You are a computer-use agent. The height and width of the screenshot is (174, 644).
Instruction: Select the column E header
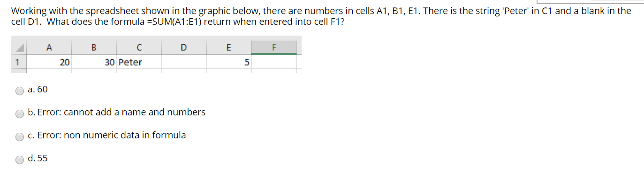click(x=229, y=47)
